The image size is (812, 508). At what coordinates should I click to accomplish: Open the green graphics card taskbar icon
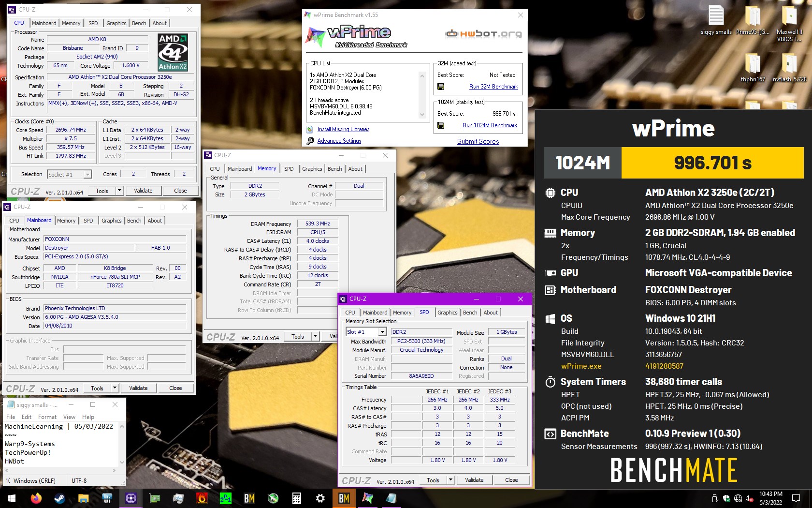[x=155, y=498]
